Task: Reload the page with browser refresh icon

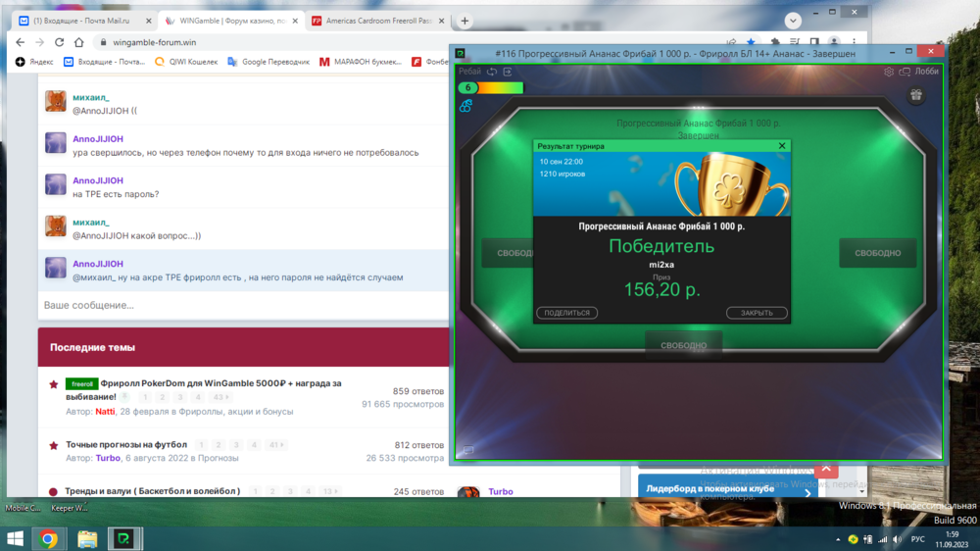Action: [60, 42]
